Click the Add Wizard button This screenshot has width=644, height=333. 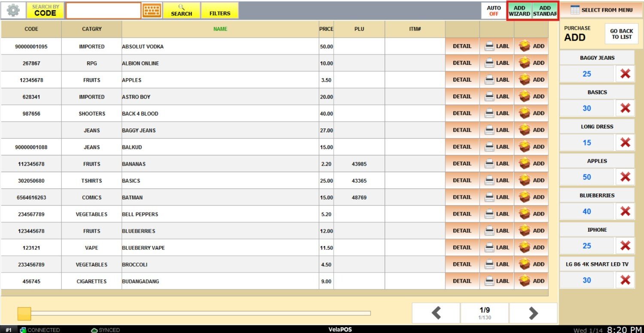coord(519,11)
